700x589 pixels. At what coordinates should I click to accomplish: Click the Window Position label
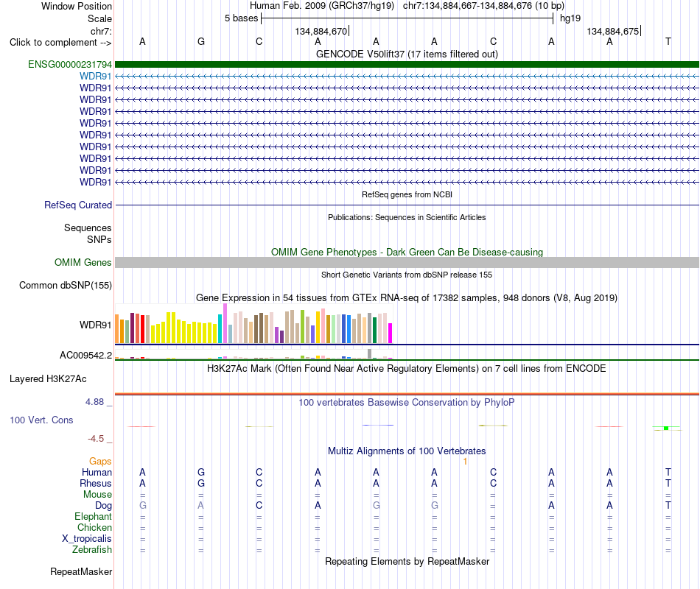point(77,6)
